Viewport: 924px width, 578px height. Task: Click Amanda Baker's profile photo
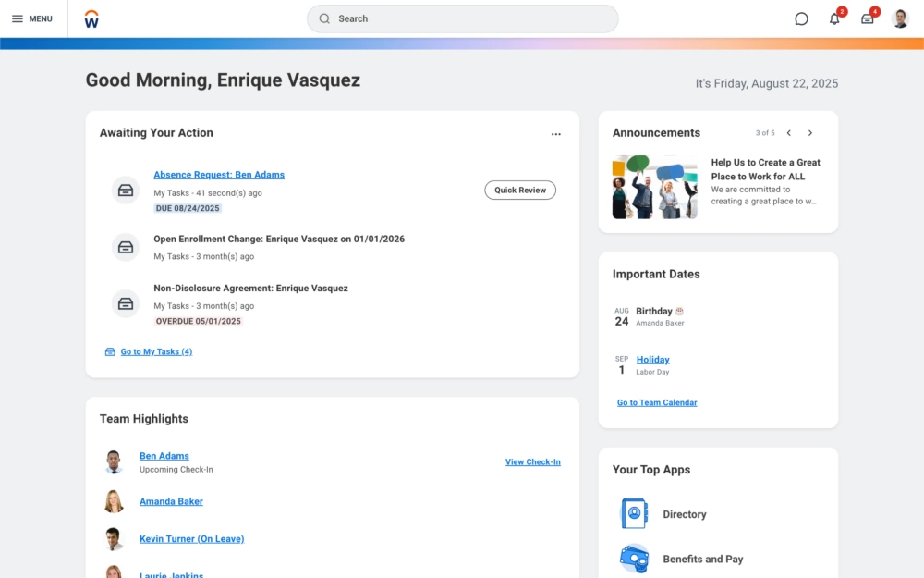pyautogui.click(x=114, y=501)
